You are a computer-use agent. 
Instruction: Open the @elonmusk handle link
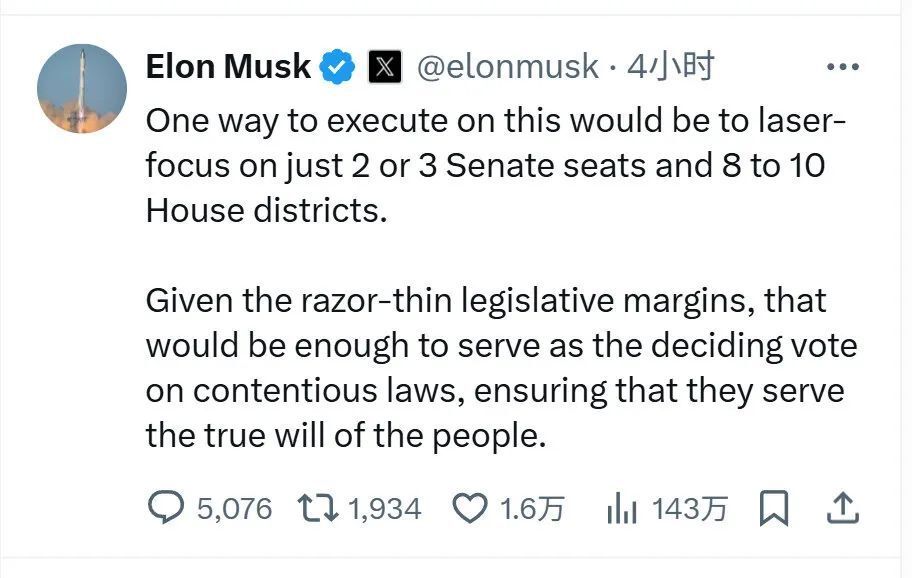(506, 68)
